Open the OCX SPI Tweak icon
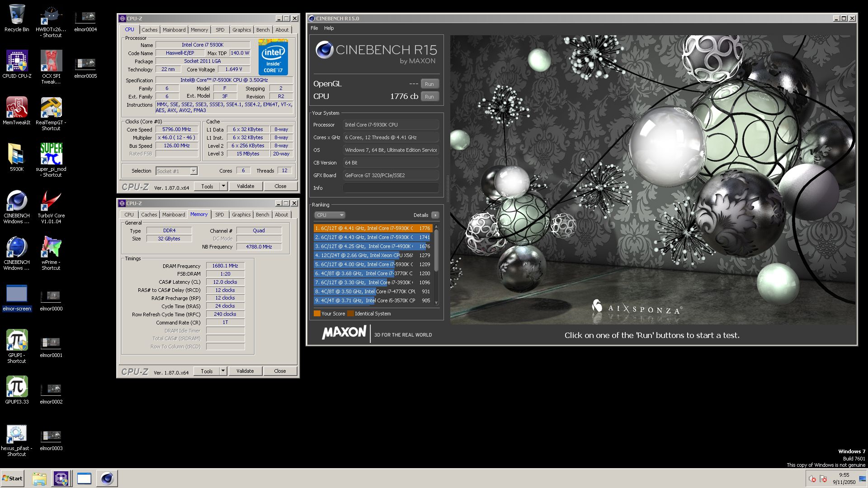 [51, 67]
